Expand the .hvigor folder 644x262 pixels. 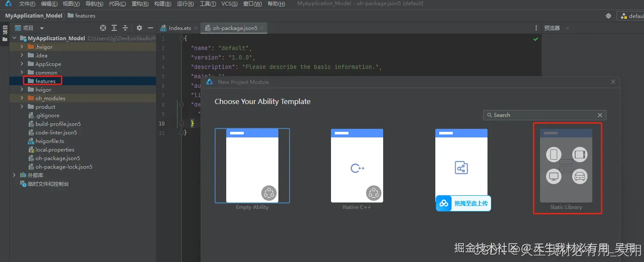tap(22, 47)
